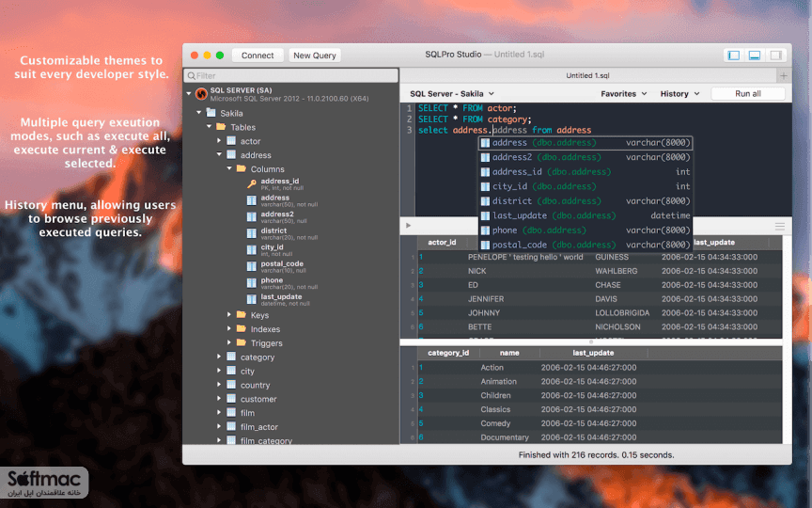Click the Tables folder icon

pyautogui.click(x=221, y=127)
